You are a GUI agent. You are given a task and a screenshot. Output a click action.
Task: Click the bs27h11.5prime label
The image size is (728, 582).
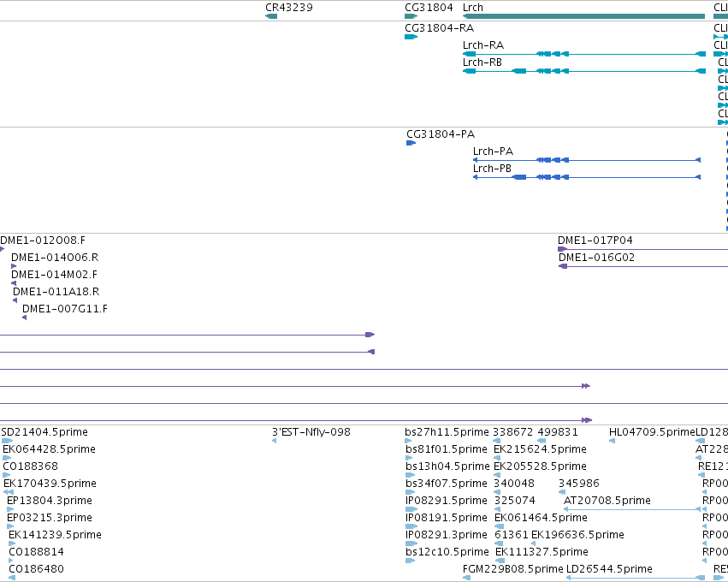coord(447,432)
